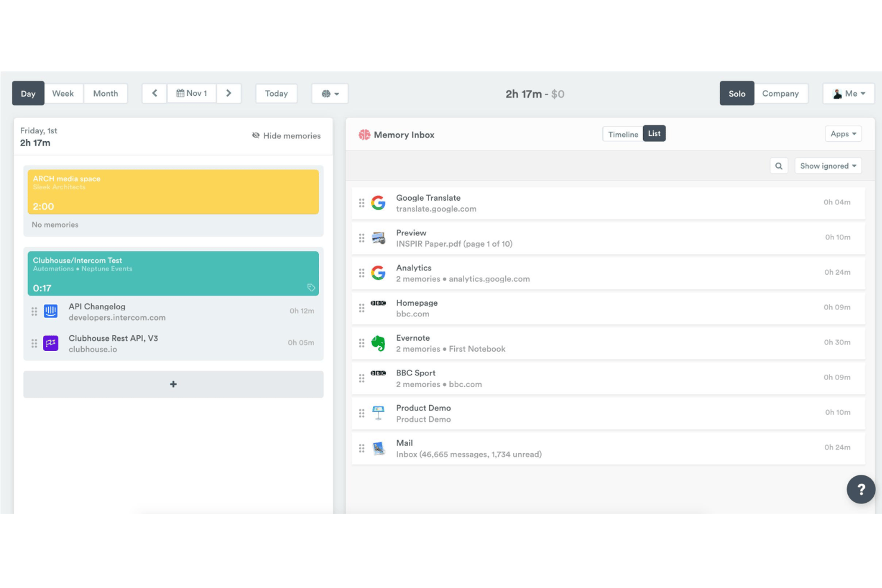Click BBC logo for Homepage memory
Viewport: 882px width, 588px height.
378,303
